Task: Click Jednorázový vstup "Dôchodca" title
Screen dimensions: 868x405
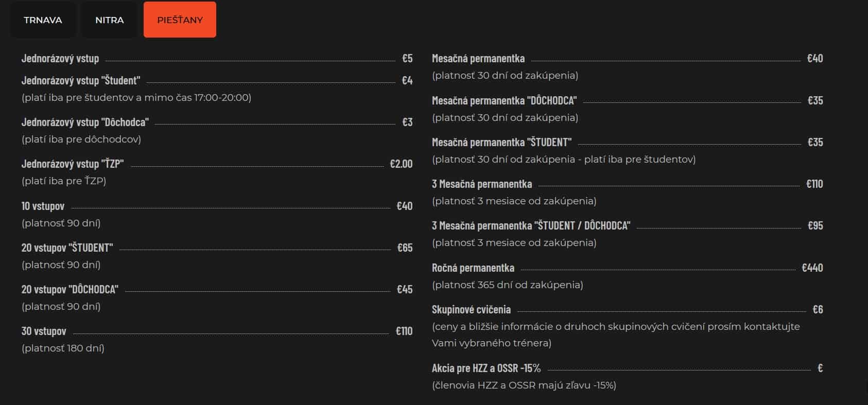Action: click(85, 122)
